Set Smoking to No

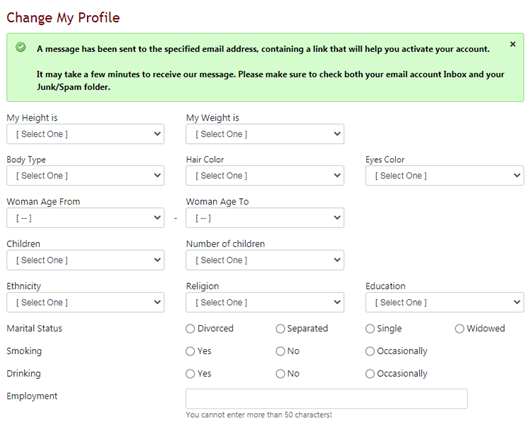280,351
